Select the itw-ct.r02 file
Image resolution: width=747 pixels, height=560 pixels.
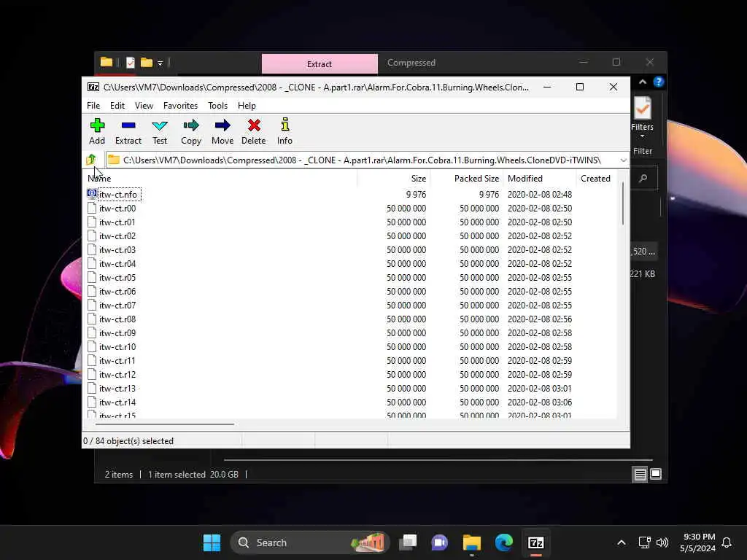pos(117,236)
